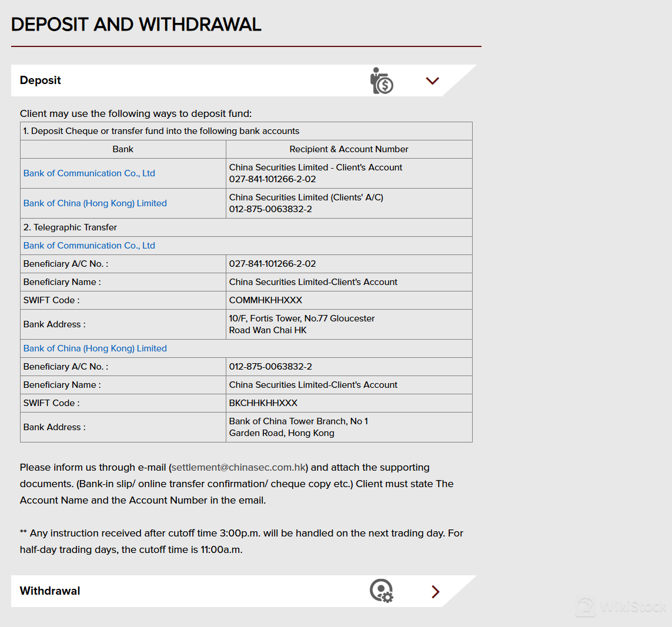Click settlement@chinasec.com.hk email link
The height and width of the screenshot is (627, 672).
[239, 467]
